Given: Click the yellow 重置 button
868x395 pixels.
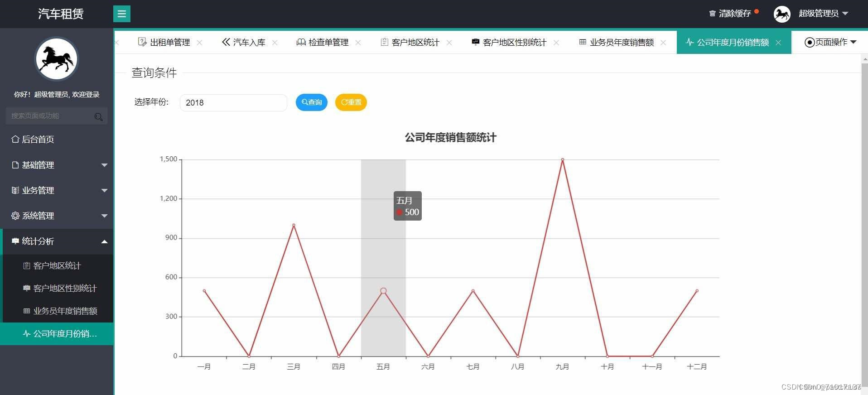Looking at the screenshot, I should pos(351,102).
